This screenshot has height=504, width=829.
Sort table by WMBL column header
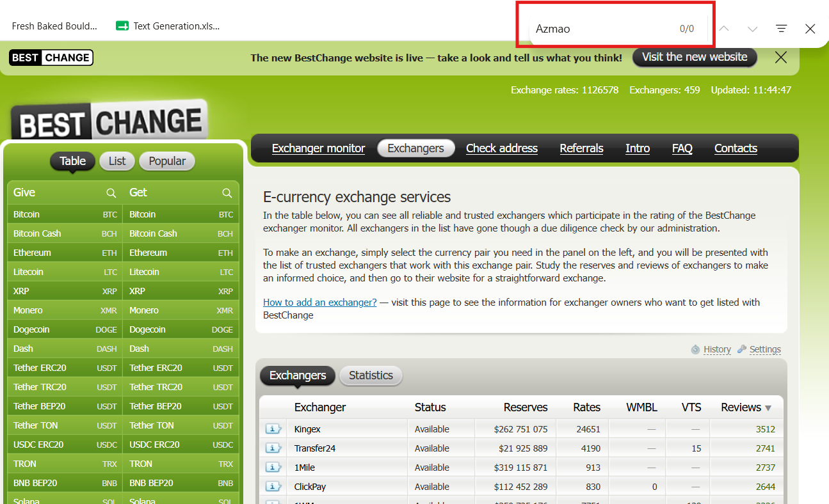point(642,407)
